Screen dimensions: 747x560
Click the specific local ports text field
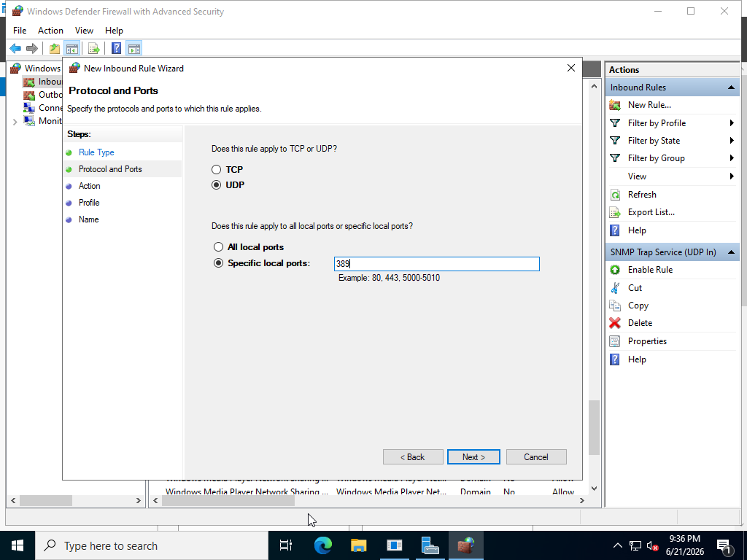[437, 264]
